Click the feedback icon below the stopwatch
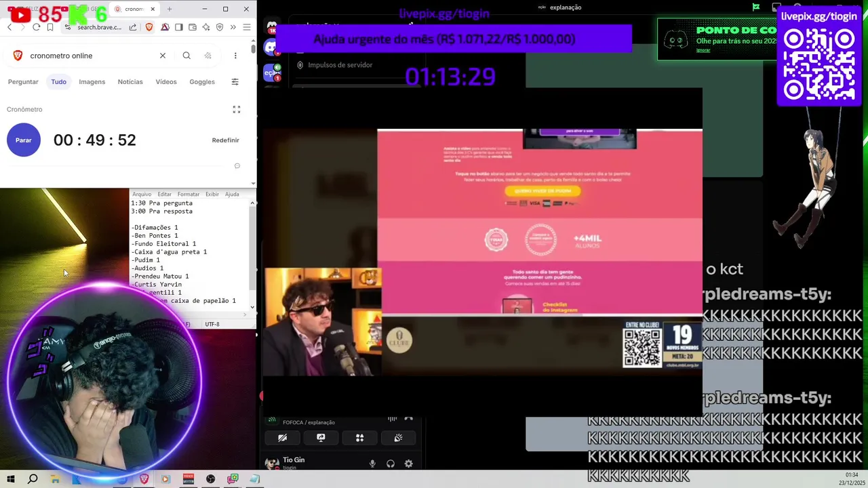This screenshot has height=488, width=868. click(x=237, y=166)
